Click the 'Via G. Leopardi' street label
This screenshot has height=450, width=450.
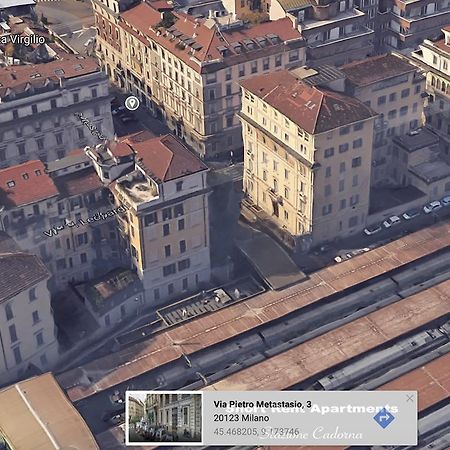(85, 221)
